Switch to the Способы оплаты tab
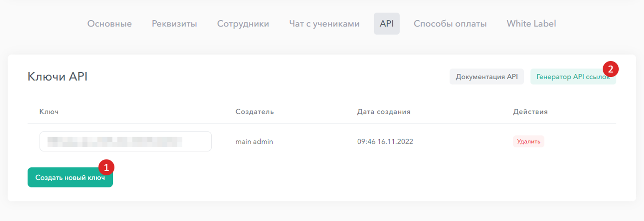 tap(450, 24)
